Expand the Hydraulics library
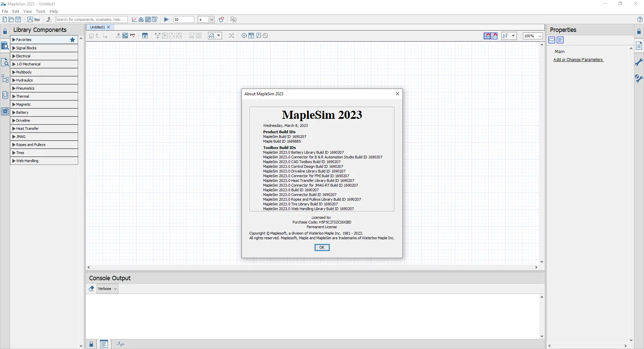The height and width of the screenshot is (349, 644). tap(44, 80)
